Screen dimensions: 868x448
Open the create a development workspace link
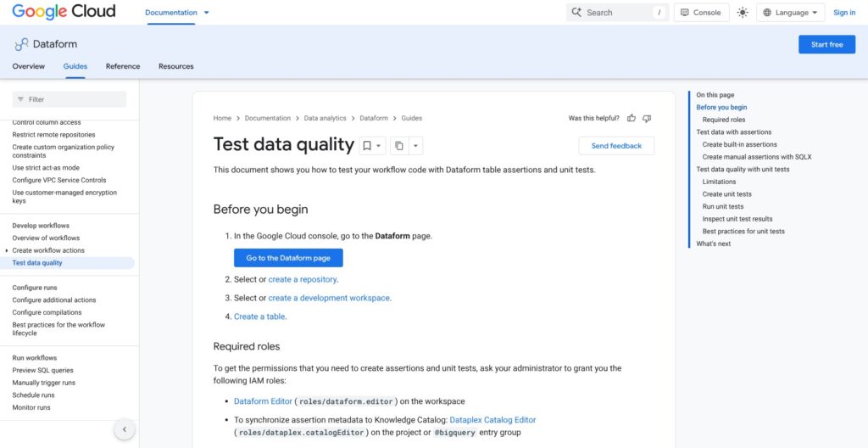[x=329, y=298]
